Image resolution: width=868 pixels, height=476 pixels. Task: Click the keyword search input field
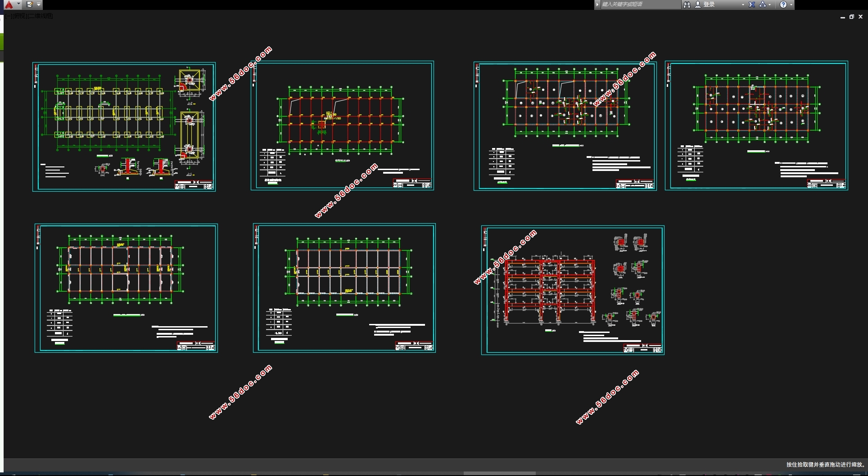point(640,4)
